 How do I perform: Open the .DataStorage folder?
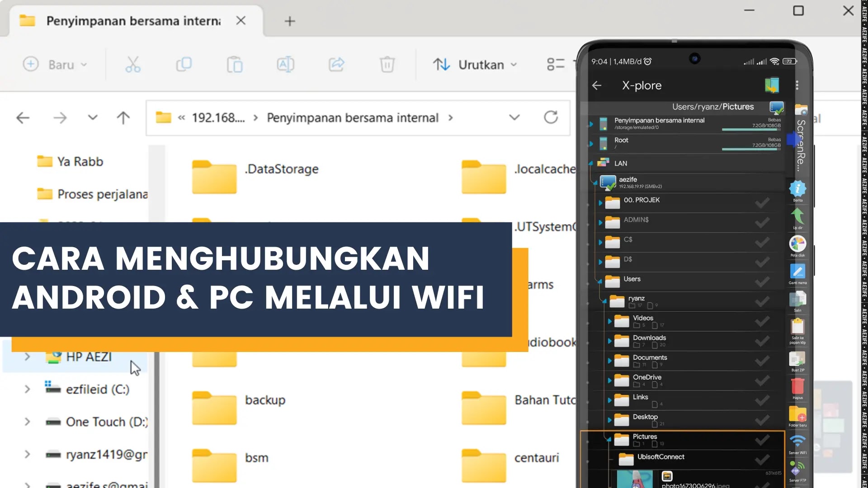(214, 177)
